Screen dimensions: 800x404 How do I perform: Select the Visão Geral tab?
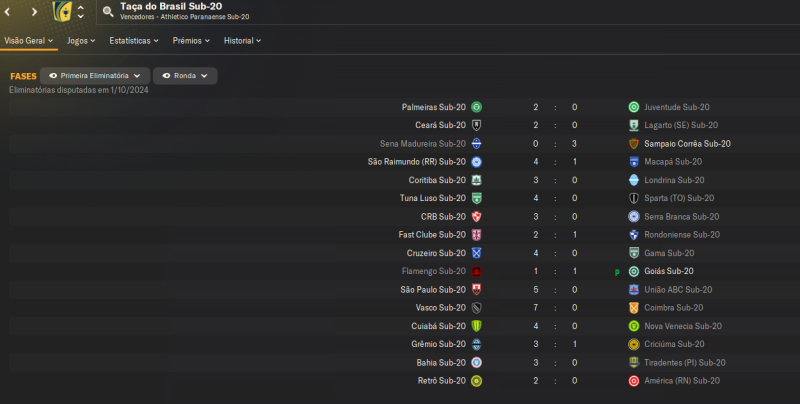[27, 41]
